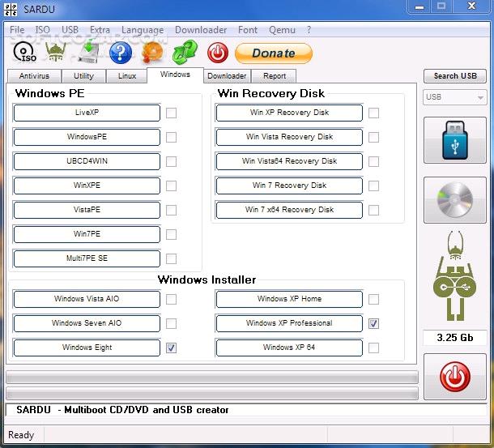The height and width of the screenshot is (448, 494).
Task: Click the Windows Seven AIO button
Action: tap(87, 323)
